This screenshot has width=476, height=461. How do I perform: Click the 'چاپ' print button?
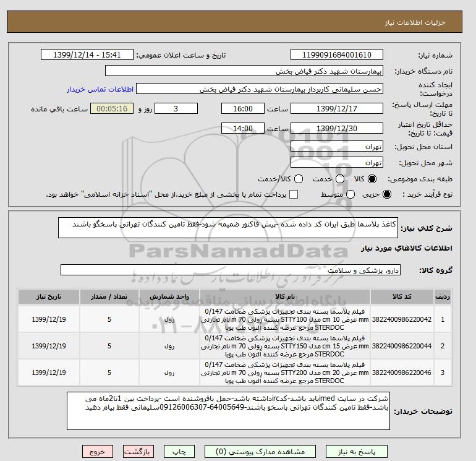click(179, 452)
